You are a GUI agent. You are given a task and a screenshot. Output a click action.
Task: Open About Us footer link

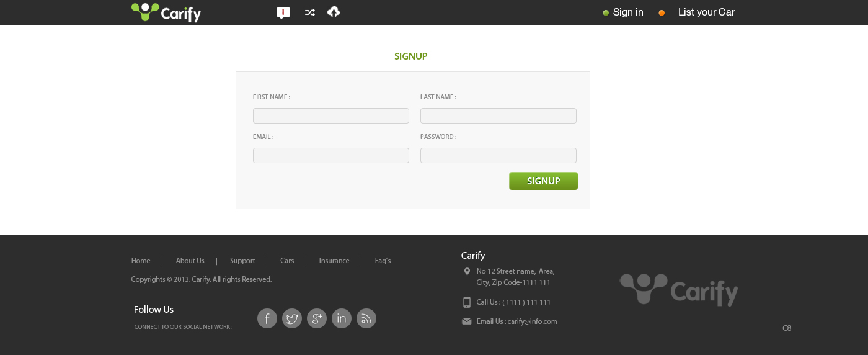190,261
